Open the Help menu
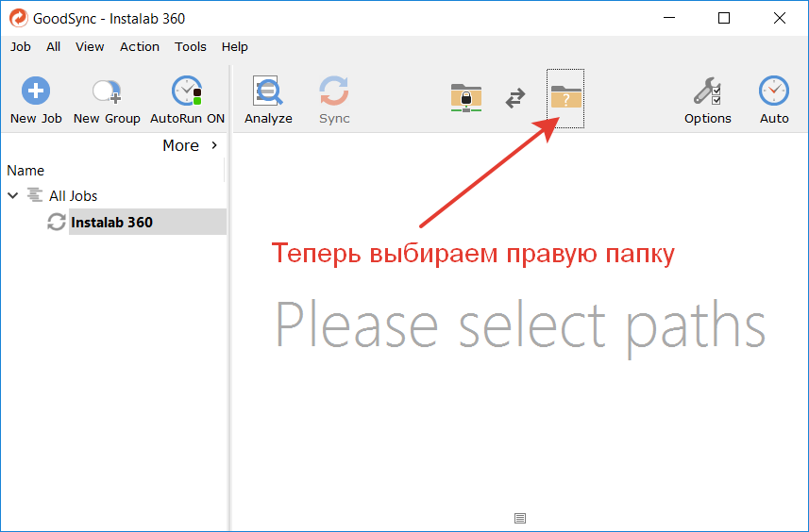 click(x=235, y=47)
